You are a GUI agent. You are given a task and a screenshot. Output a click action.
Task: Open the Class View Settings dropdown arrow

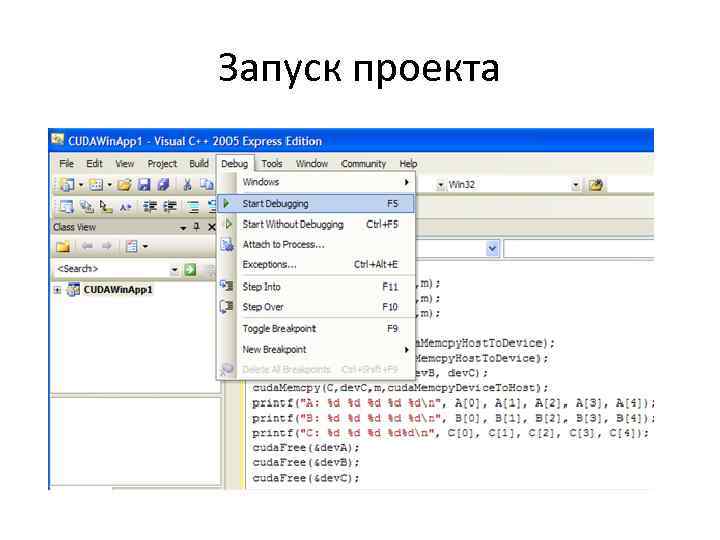pos(145,247)
